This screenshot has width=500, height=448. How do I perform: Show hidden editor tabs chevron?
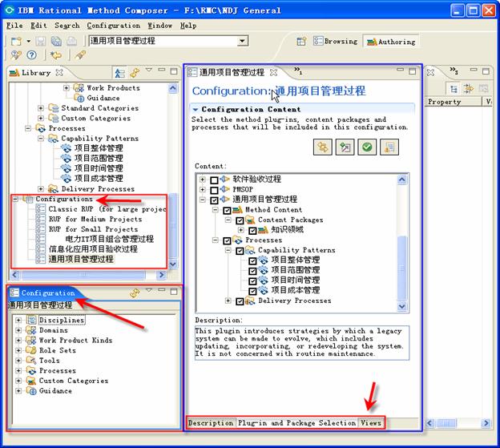(x=298, y=71)
